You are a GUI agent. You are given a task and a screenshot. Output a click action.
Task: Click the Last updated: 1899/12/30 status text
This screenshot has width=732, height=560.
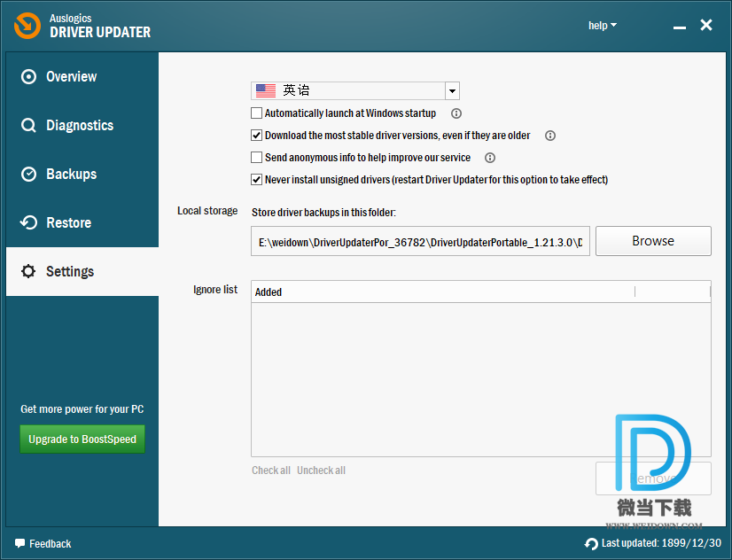coord(661,543)
